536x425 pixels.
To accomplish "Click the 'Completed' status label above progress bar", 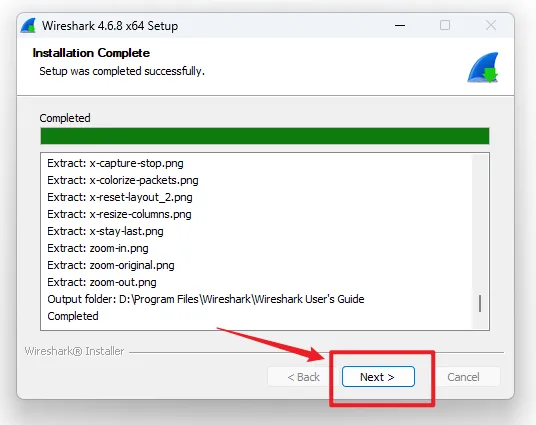I will (65, 118).
